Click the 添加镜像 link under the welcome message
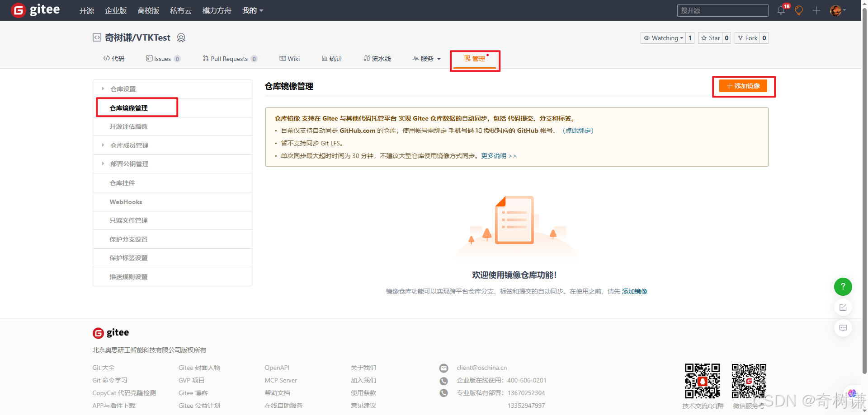 click(x=635, y=291)
